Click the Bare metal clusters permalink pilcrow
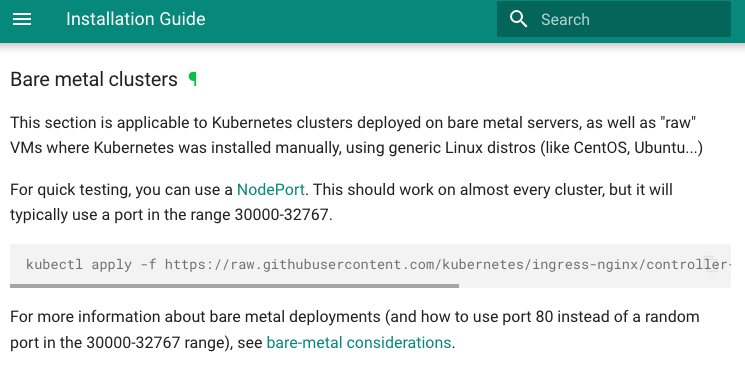This screenshot has height=389, width=745. coord(192,79)
